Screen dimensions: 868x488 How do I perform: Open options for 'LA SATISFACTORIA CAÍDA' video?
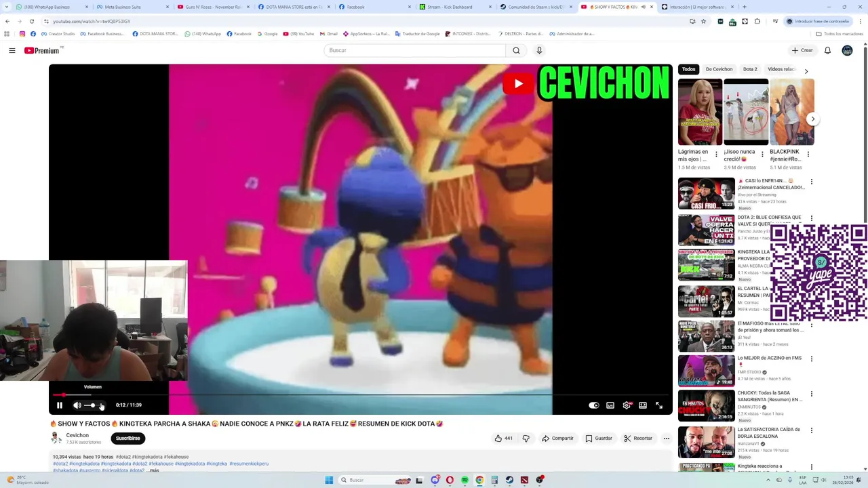(811, 430)
